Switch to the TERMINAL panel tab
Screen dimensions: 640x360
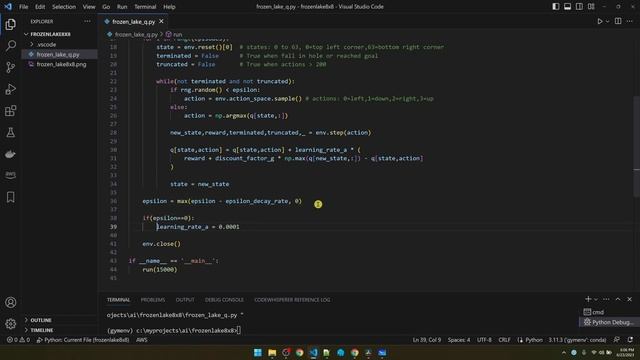coord(119,300)
